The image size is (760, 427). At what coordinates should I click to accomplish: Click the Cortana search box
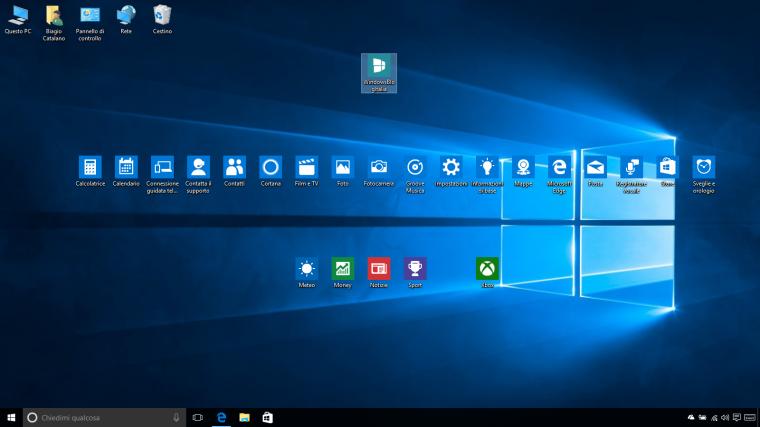pos(104,417)
